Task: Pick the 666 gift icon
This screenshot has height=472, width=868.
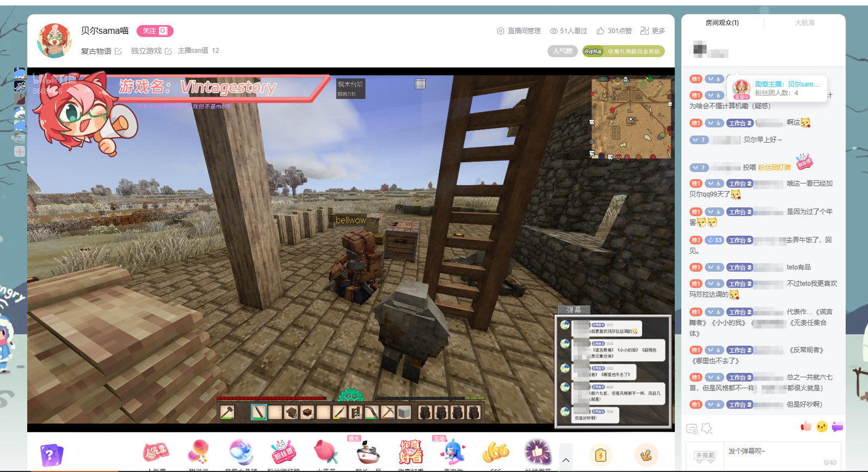Action: click(x=495, y=453)
